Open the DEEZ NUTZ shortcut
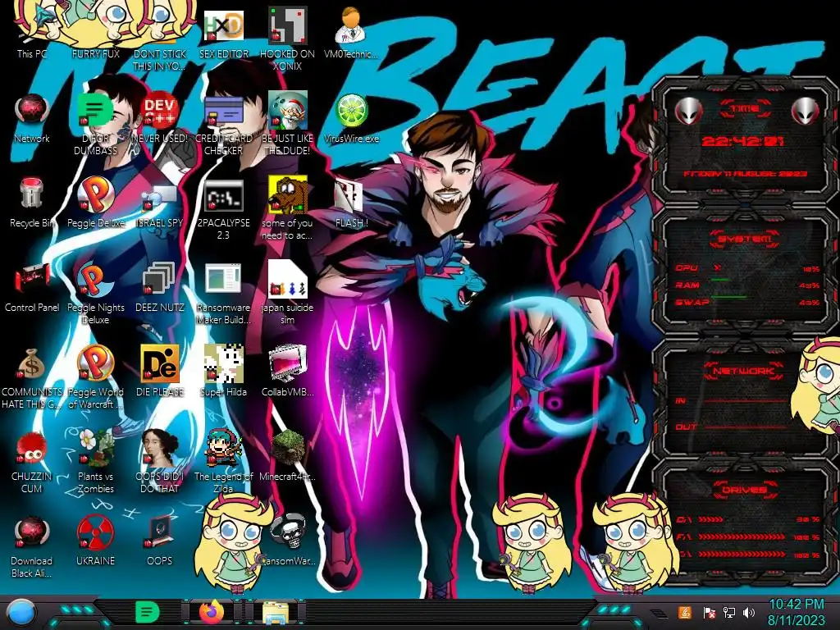The image size is (840, 630). pos(160,287)
